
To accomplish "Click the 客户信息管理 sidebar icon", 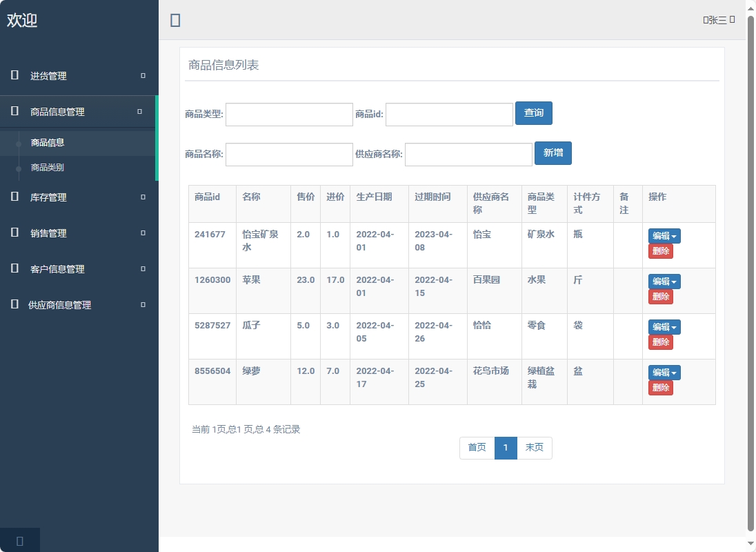I will (x=13, y=269).
